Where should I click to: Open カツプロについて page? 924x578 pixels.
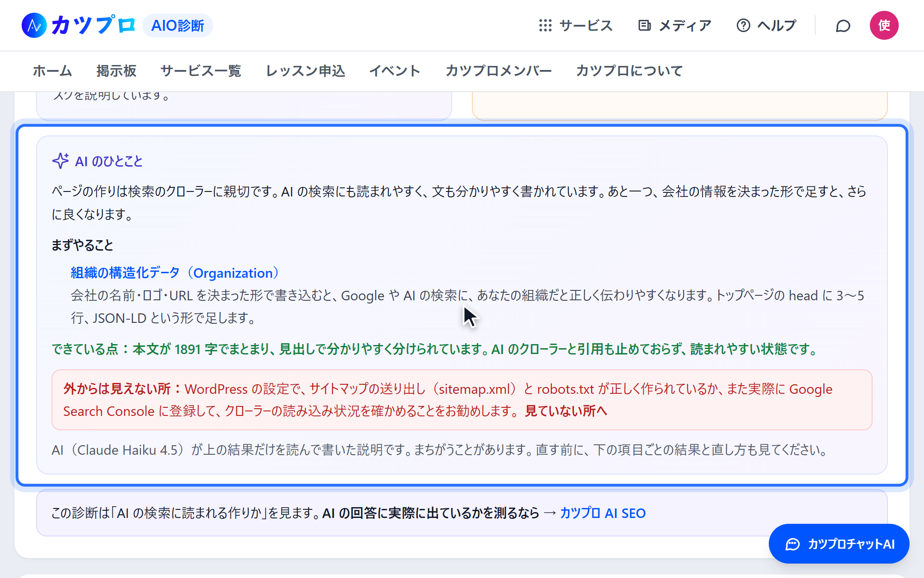click(x=629, y=71)
